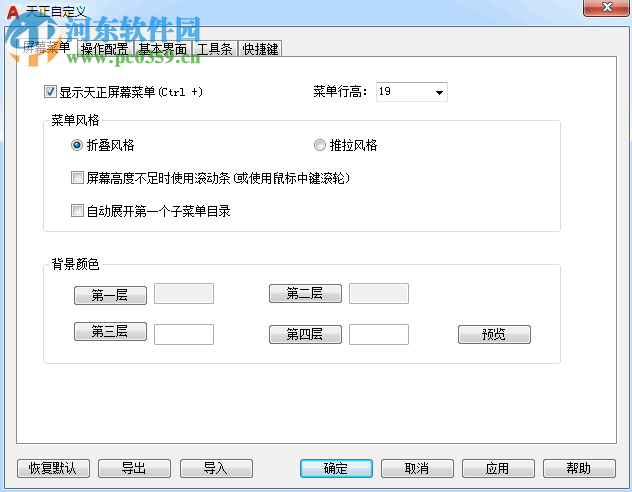Click the 导入 button
The image size is (632, 492).
click(216, 468)
